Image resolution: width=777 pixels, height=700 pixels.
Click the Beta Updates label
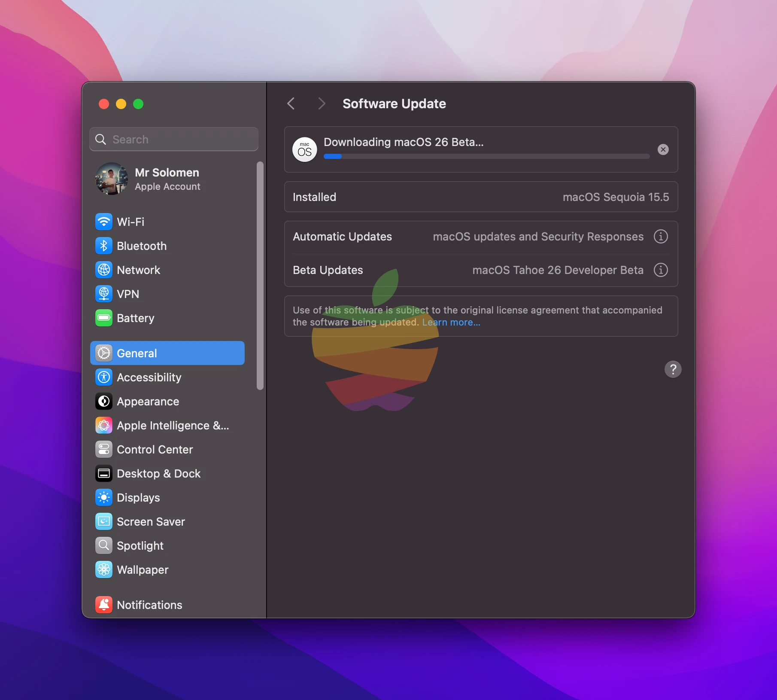328,270
